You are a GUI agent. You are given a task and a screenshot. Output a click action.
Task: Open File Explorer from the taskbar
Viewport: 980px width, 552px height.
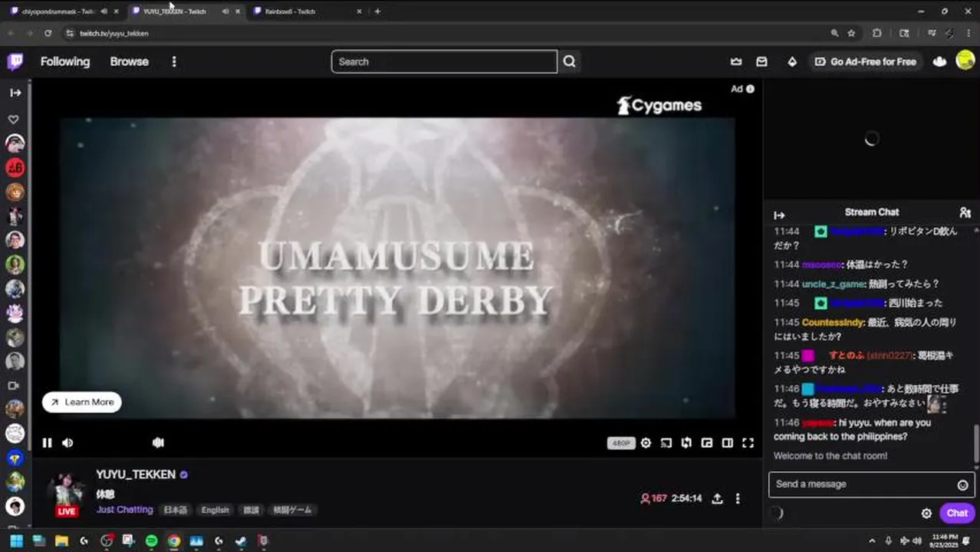[x=61, y=540]
